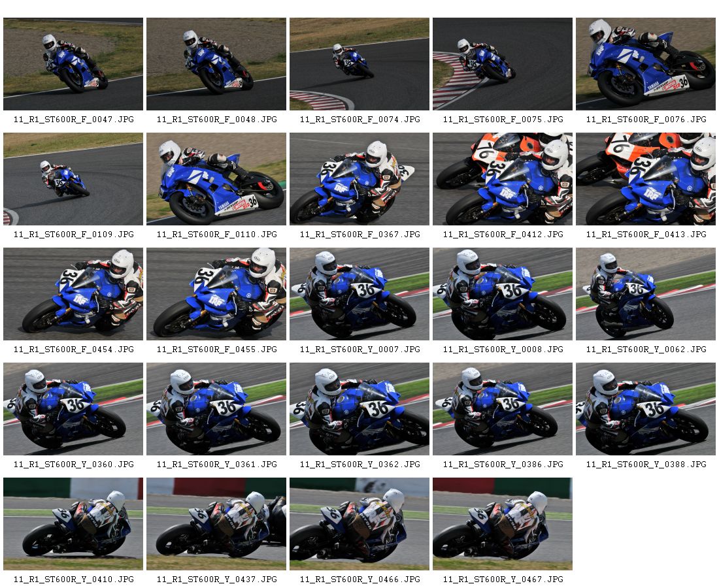View photo 11_R1_ST600R_F_0076.JPG
The height and width of the screenshot is (588, 719).
click(646, 64)
